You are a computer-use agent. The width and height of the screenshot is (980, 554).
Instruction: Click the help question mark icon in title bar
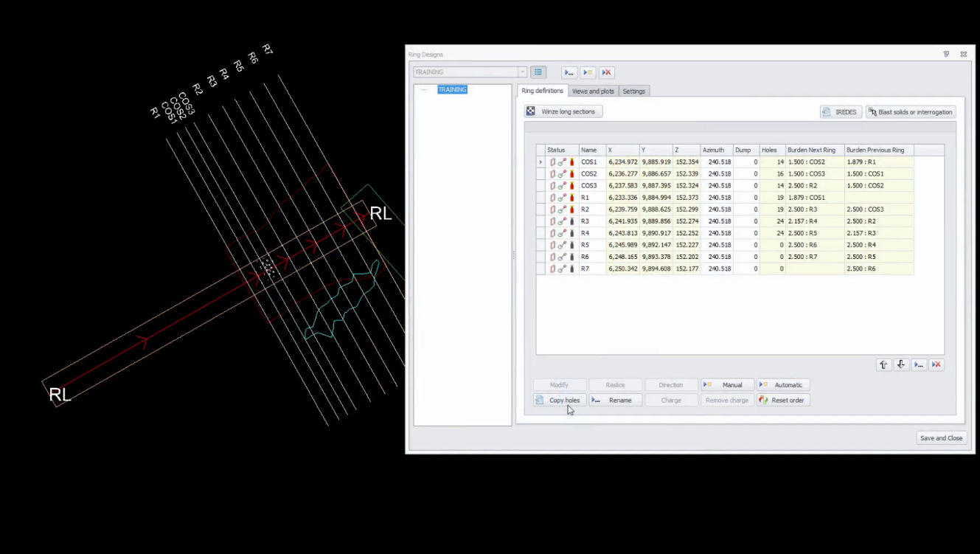pos(946,54)
